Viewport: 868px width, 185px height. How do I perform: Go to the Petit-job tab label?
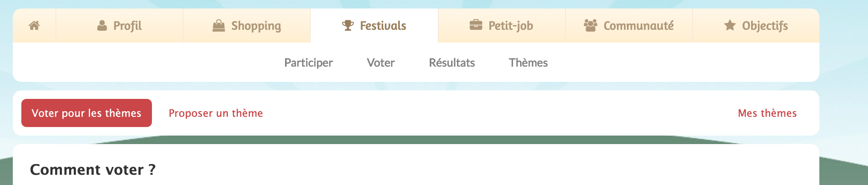pyautogui.click(x=510, y=26)
